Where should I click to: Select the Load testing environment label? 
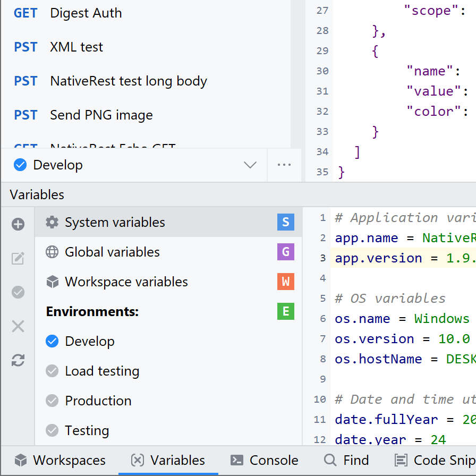[103, 371]
